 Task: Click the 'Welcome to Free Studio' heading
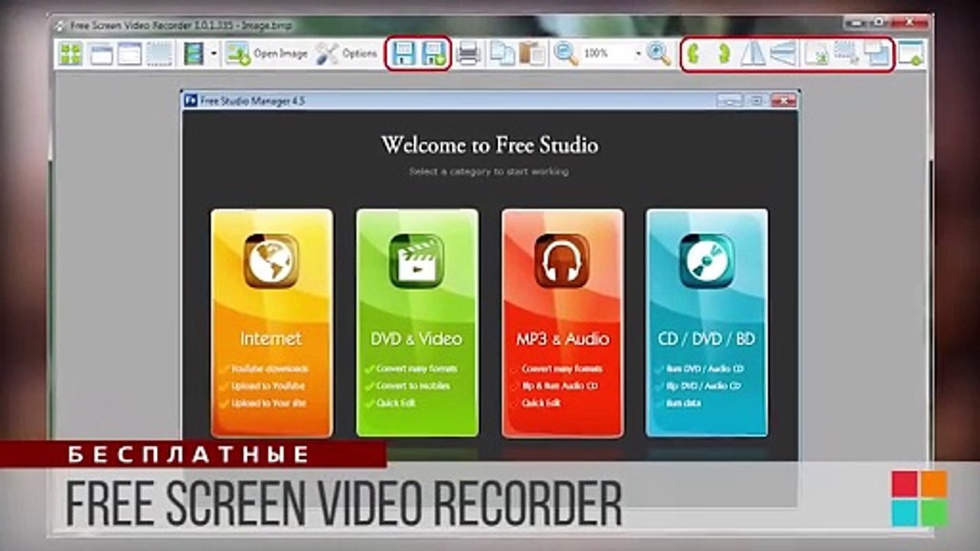490,145
